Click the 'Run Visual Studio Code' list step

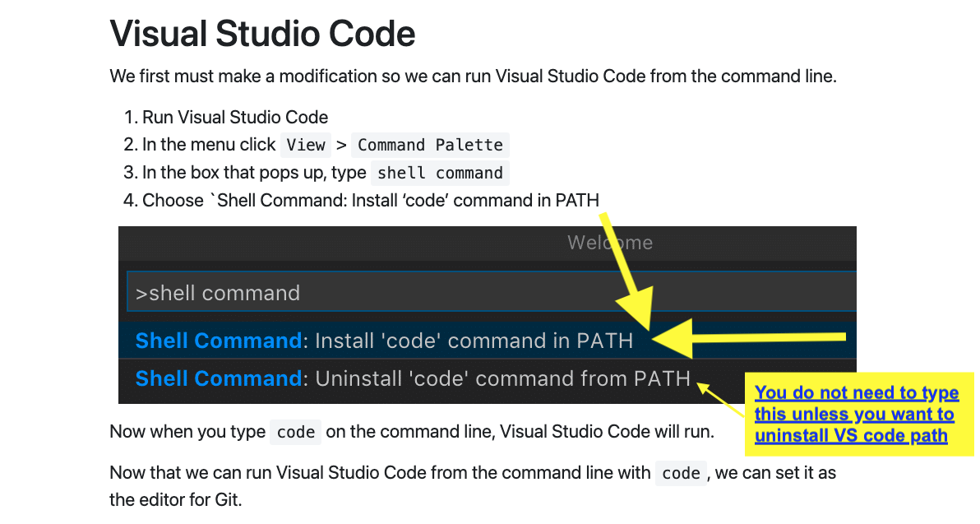(x=234, y=117)
